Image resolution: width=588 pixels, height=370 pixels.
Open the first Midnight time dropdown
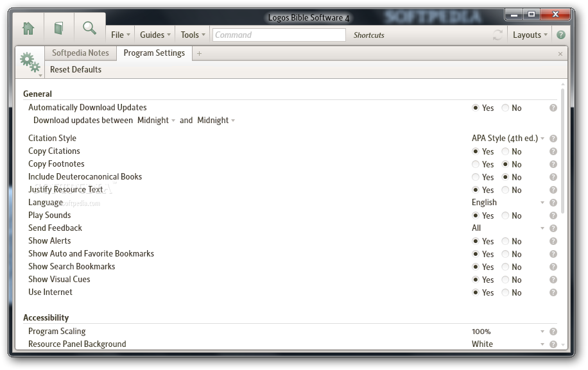pos(157,120)
